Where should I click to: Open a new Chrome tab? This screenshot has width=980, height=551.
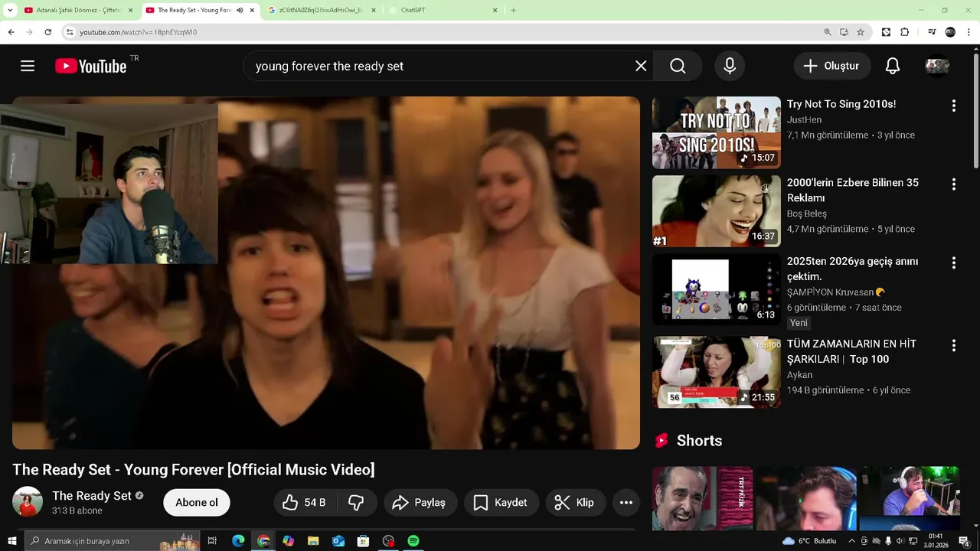[513, 10]
